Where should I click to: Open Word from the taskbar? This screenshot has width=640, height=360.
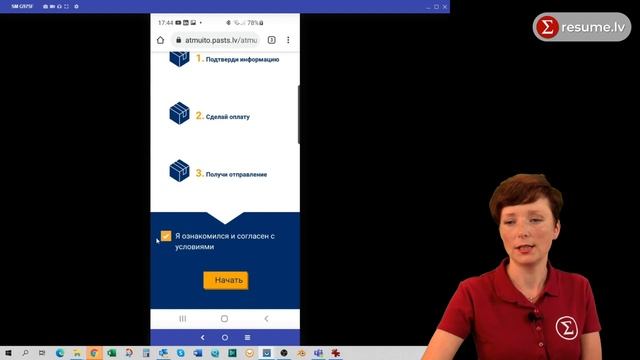[x=198, y=353]
